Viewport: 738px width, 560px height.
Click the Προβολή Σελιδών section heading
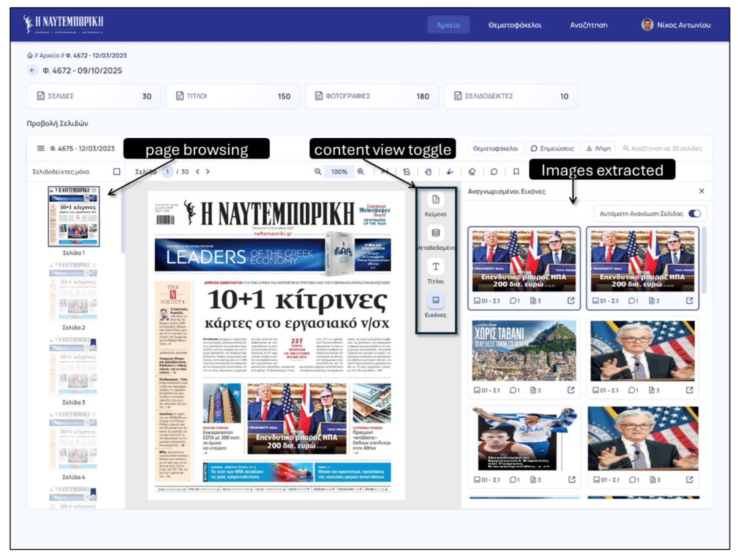pyautogui.click(x=57, y=123)
